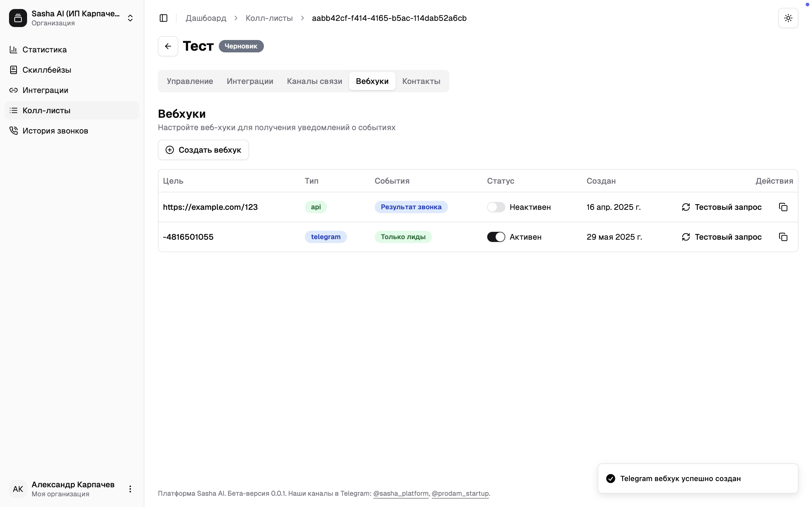Copy the telegram webhook row
The width and height of the screenshot is (812, 507).
point(783,237)
